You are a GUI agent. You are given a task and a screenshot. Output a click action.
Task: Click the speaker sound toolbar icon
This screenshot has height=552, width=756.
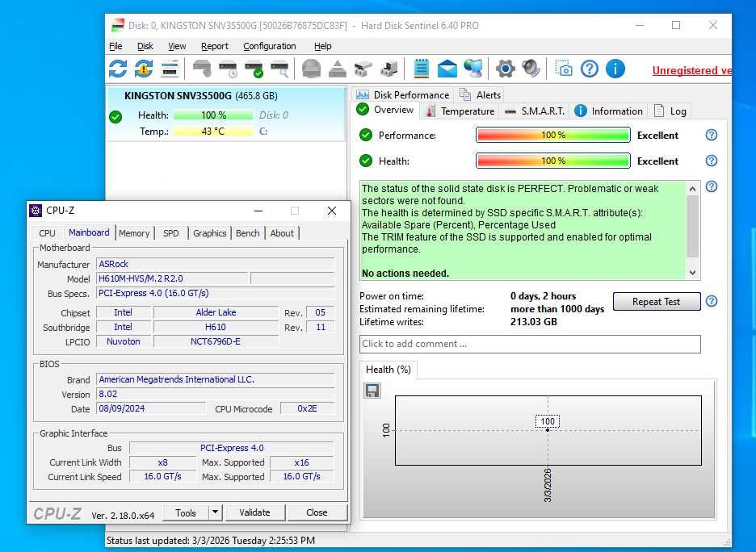(531, 69)
